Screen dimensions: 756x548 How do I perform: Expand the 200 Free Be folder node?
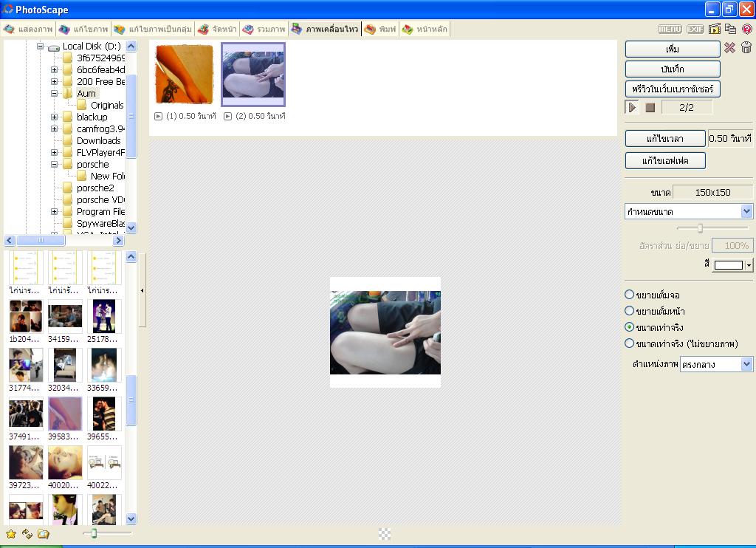click(54, 81)
